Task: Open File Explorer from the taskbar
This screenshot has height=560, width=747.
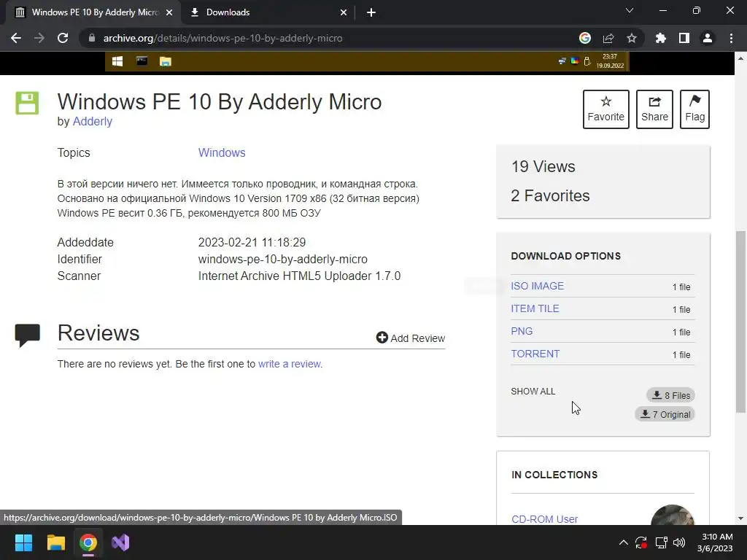Action: [x=55, y=542]
